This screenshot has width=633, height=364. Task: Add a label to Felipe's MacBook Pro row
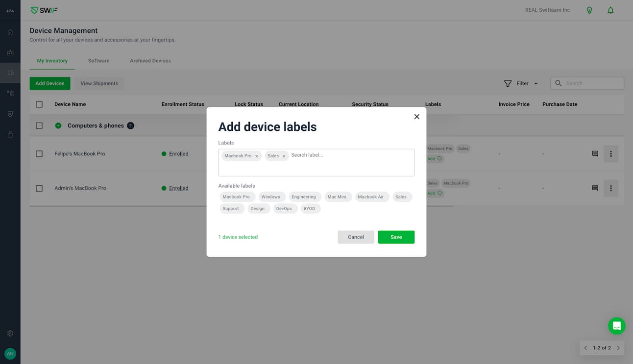click(435, 159)
